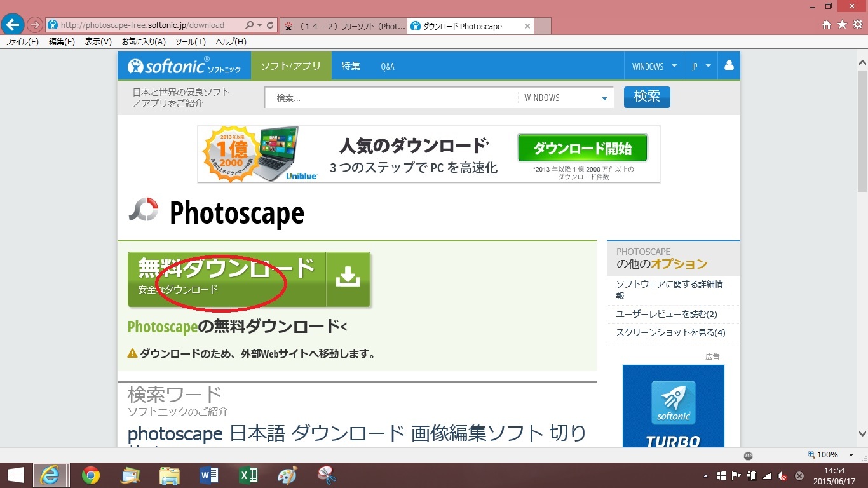Viewport: 868px width, 488px height.
Task: Click the page scrollbar up arrow
Action: click(862, 63)
